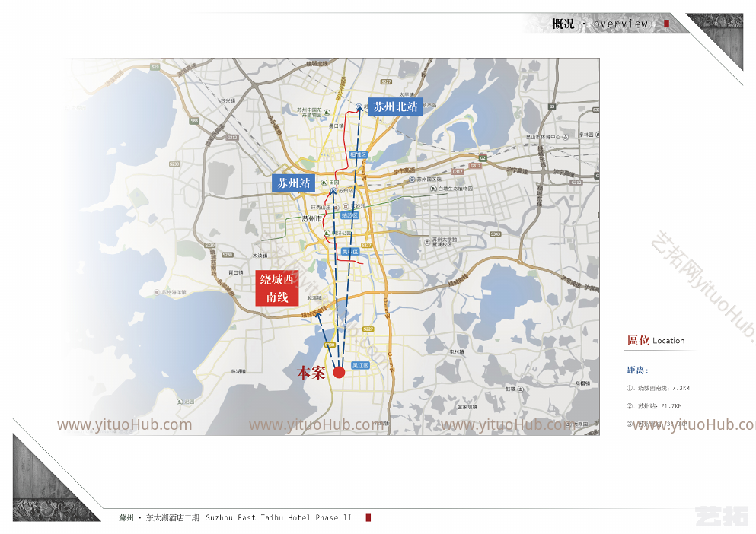This screenshot has width=756, height=534.
Task: Select the 苏州北站 blue label
Action: [395, 106]
